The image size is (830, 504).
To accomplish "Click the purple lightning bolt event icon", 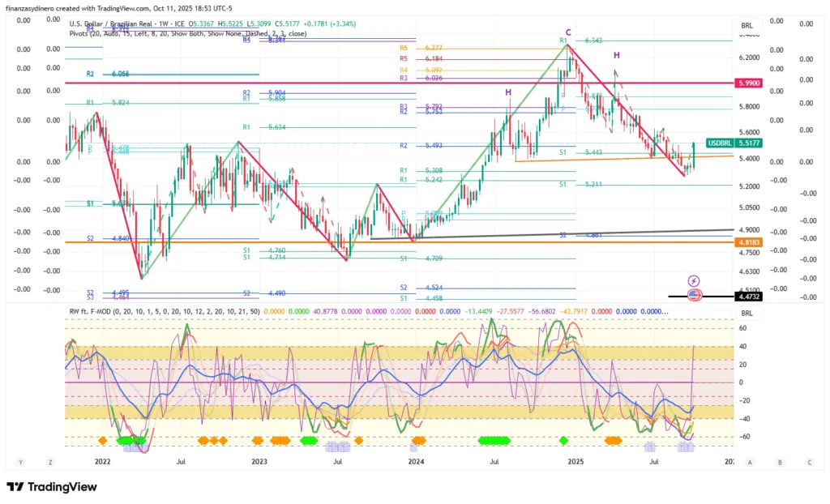I will [x=693, y=280].
